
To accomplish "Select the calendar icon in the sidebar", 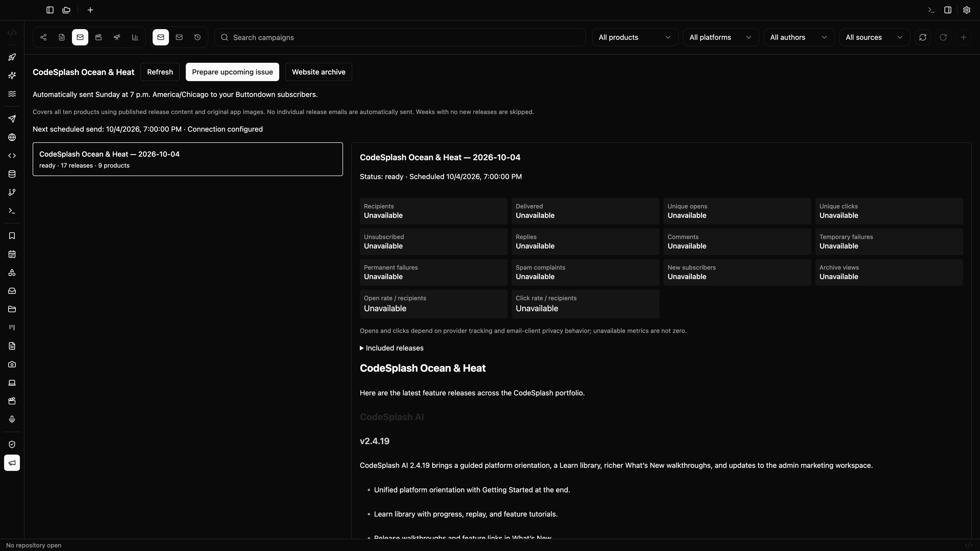I will coord(12,254).
